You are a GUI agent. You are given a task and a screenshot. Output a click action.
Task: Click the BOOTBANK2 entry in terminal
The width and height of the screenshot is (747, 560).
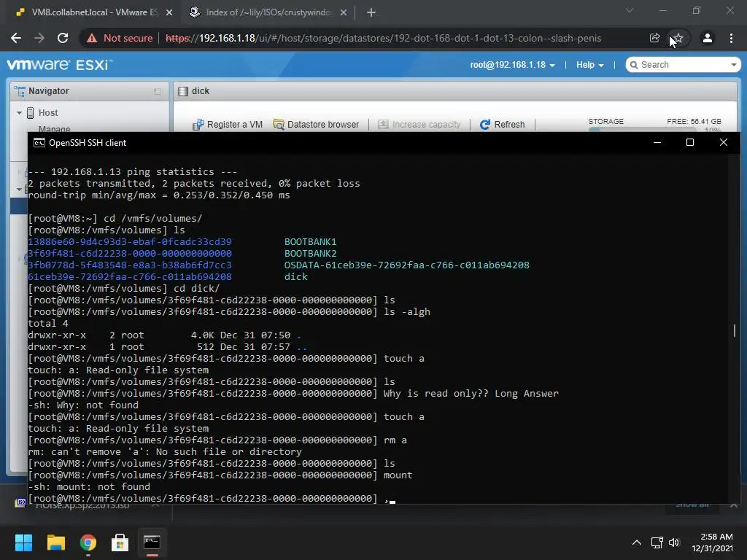click(x=310, y=253)
